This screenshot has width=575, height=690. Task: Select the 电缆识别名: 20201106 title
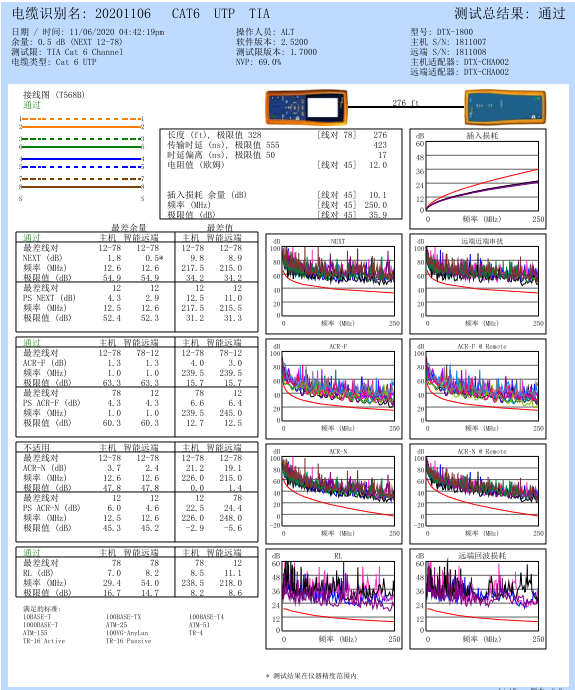click(81, 14)
